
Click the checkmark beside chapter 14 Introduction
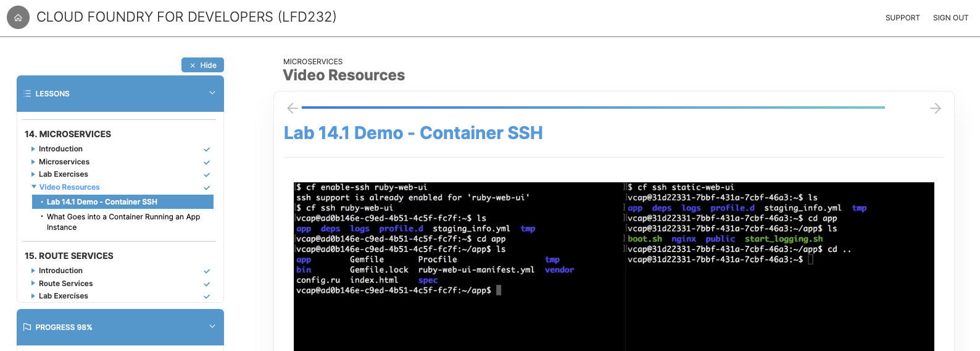(x=207, y=149)
